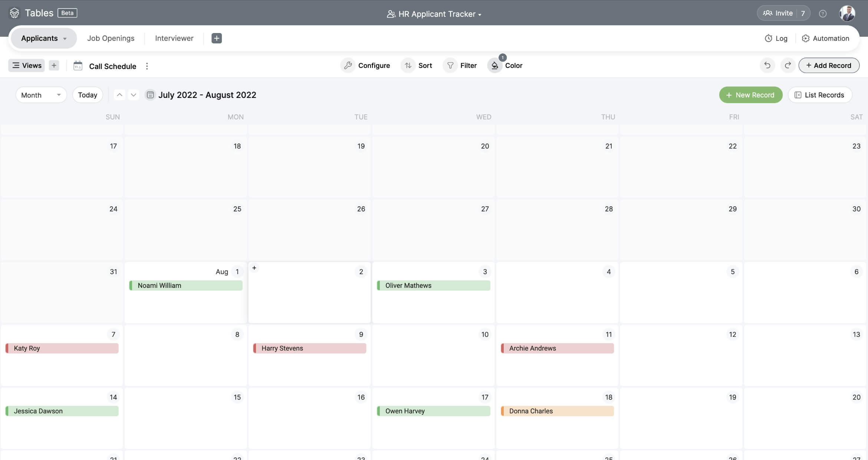The height and width of the screenshot is (460, 868).
Task: Click the plus icon in August 2 cell
Action: (x=254, y=268)
